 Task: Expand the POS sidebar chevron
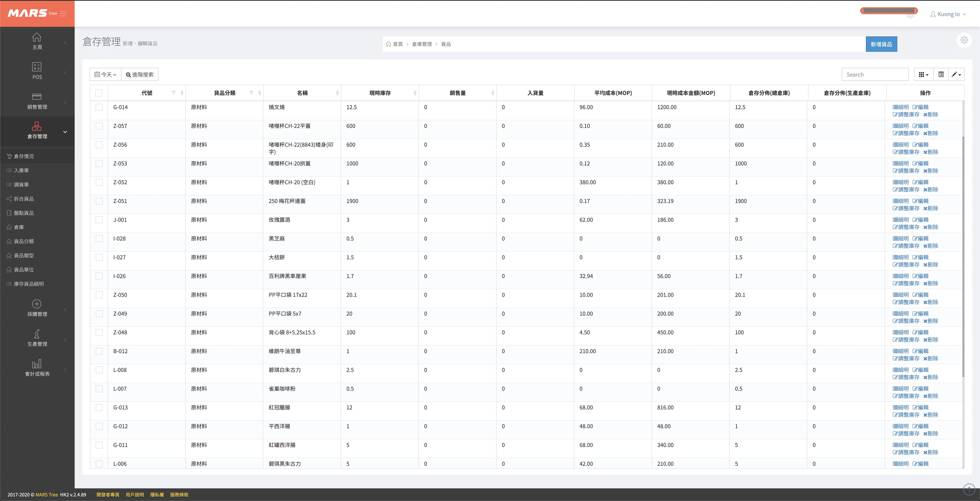[65, 72]
